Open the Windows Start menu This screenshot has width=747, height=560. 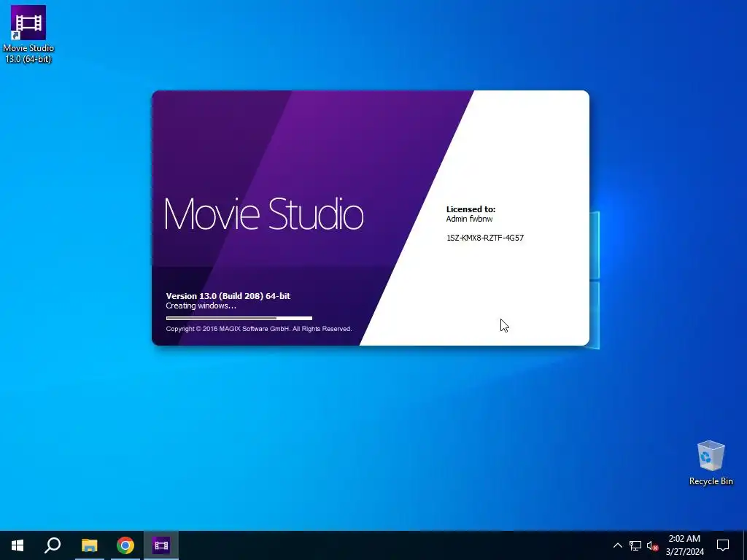pyautogui.click(x=18, y=545)
